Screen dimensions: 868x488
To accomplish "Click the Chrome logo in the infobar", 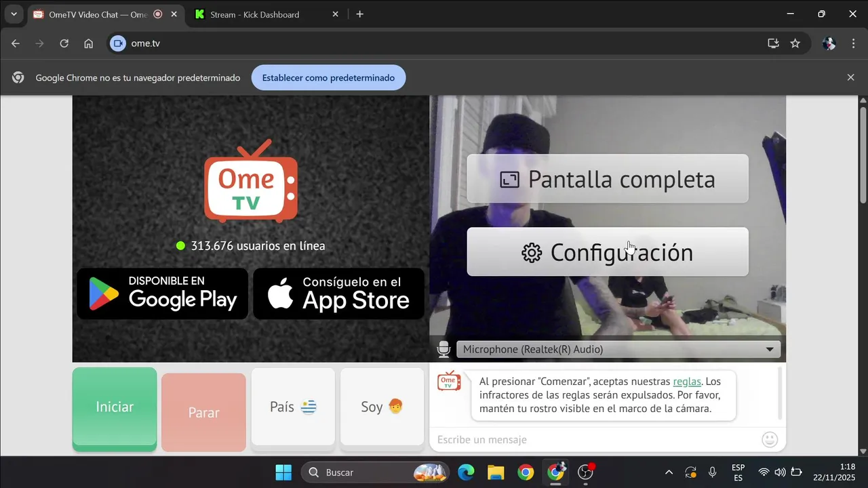I will pyautogui.click(x=18, y=78).
